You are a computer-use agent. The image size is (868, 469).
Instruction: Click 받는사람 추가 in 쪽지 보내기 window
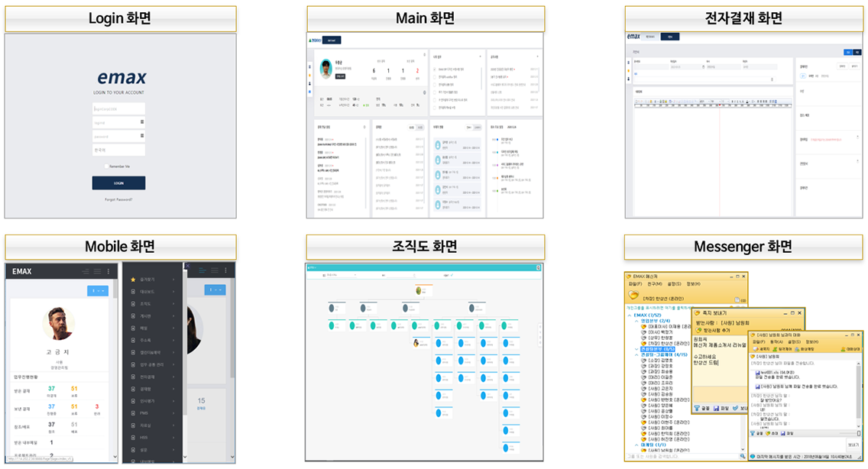[714, 330]
